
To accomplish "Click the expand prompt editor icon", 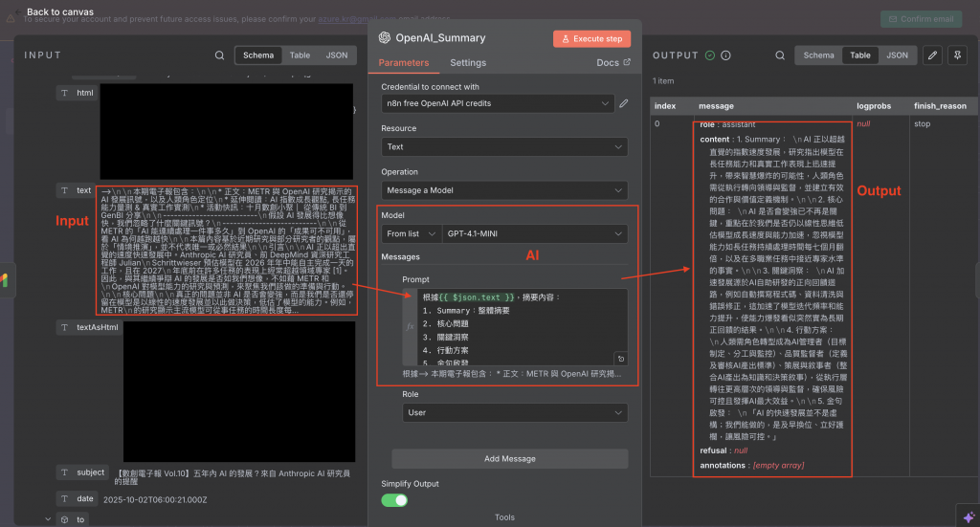I will (x=620, y=359).
